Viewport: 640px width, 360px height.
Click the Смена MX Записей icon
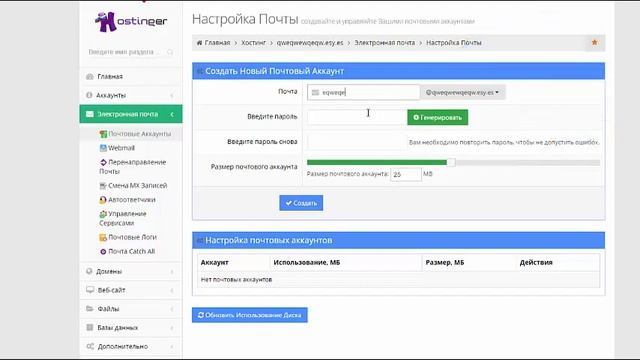click(103, 185)
